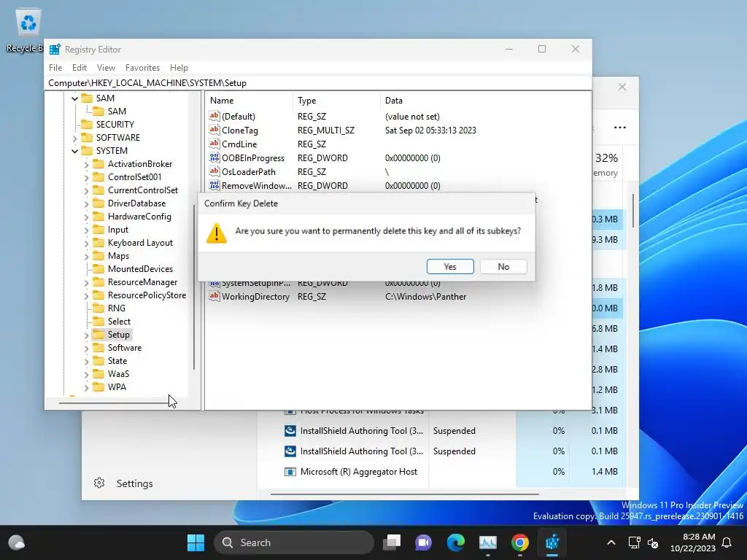Launch Google Chrome from the taskbar
747x560 pixels.
519,542
